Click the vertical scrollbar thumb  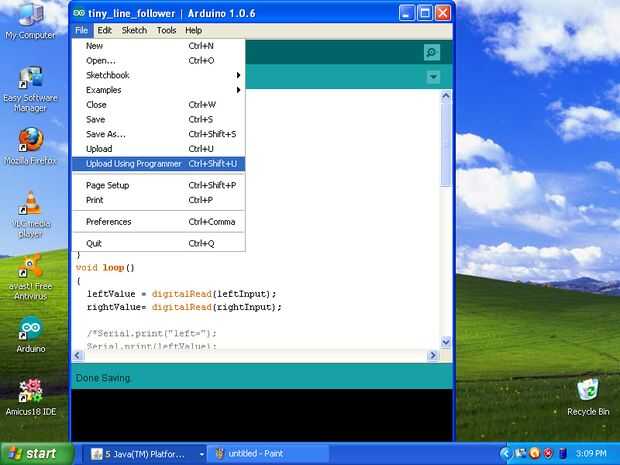point(446,144)
